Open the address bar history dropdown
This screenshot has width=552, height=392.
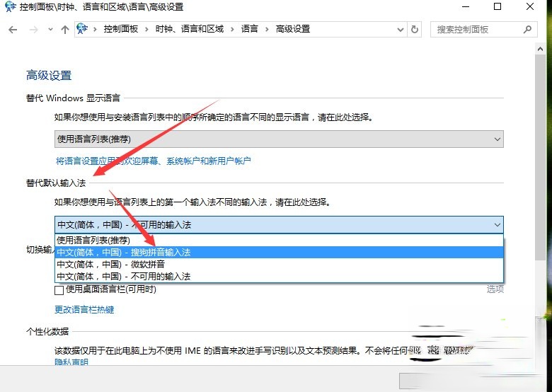tap(401, 30)
